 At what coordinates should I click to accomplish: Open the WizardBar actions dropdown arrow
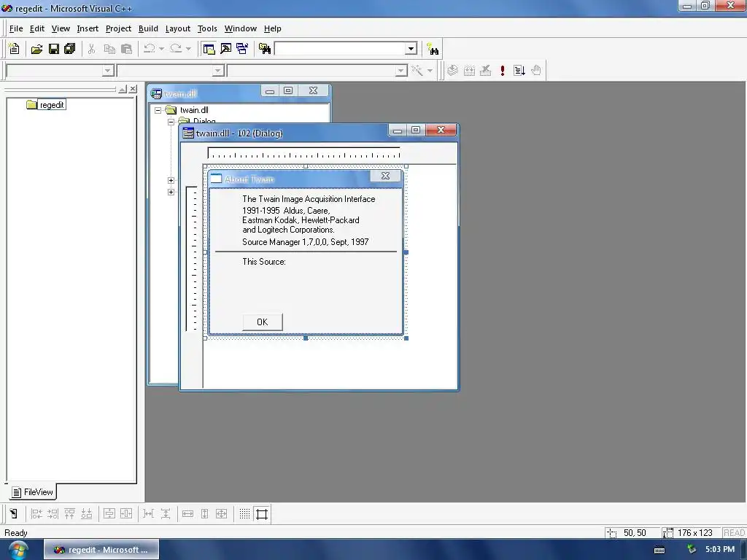(430, 71)
